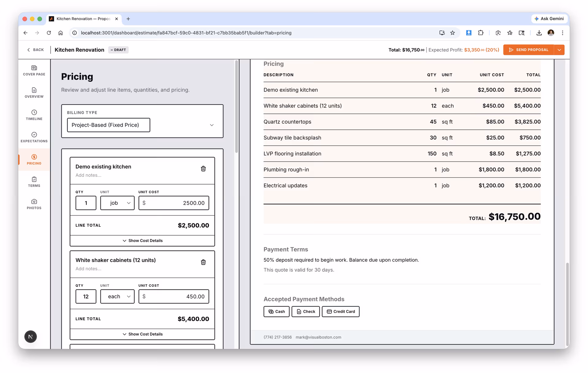The height and width of the screenshot is (373, 588).
Task: Open the job unit dropdown
Action: [x=117, y=203]
